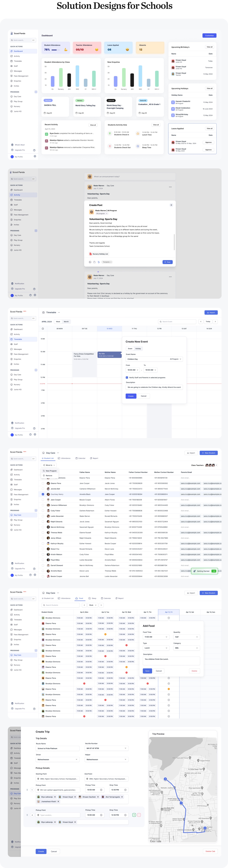The height and width of the screenshot is (868, 228).
Task: Open settings gear beside My Profile on Dashboard screen
Action: [35, 156]
